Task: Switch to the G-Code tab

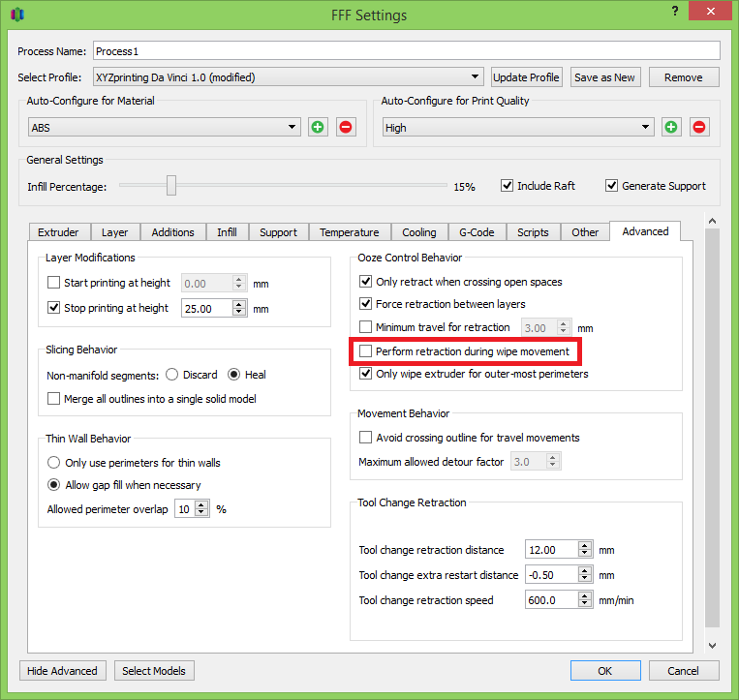Action: [477, 232]
